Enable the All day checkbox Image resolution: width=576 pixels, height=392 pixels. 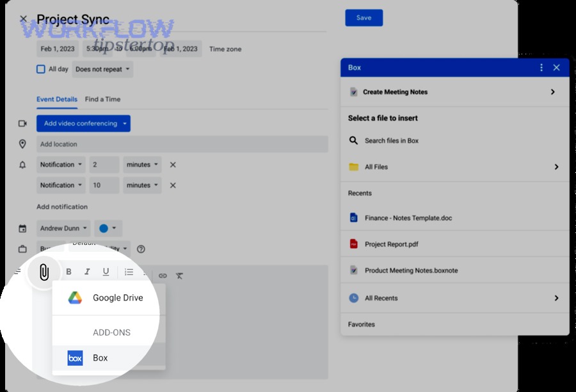(x=40, y=69)
